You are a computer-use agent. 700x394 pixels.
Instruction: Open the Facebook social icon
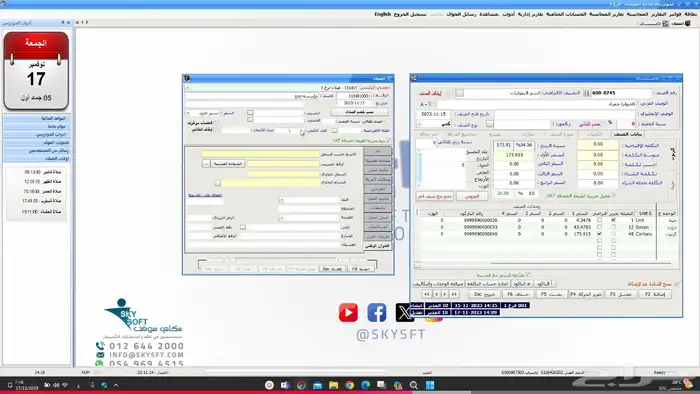pyautogui.click(x=377, y=312)
